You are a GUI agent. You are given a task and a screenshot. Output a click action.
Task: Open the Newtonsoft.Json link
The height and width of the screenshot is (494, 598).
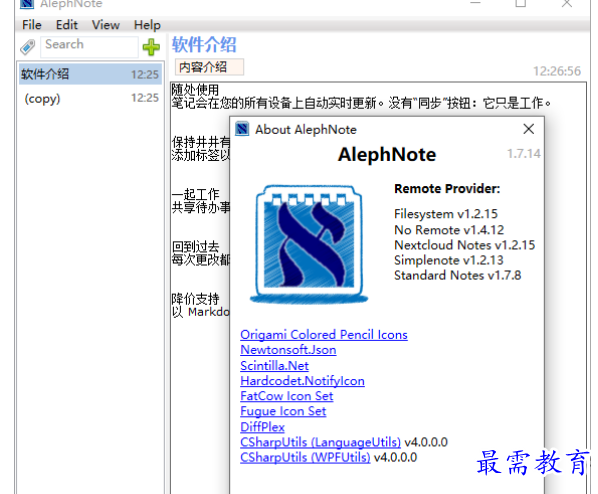(288, 350)
